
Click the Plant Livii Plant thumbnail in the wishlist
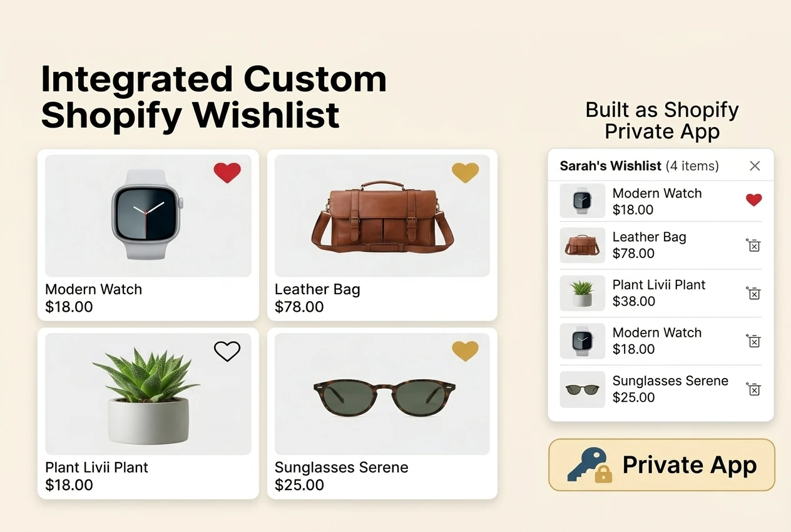click(582, 293)
